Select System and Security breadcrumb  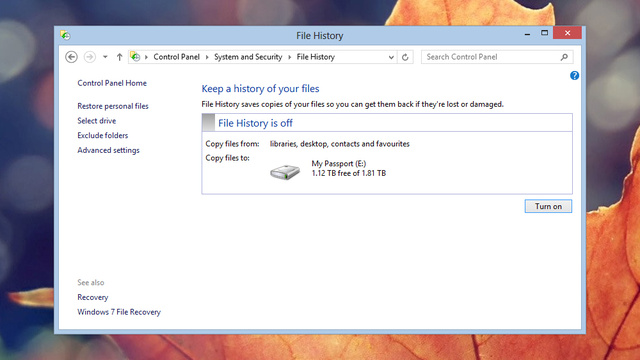[248, 57]
